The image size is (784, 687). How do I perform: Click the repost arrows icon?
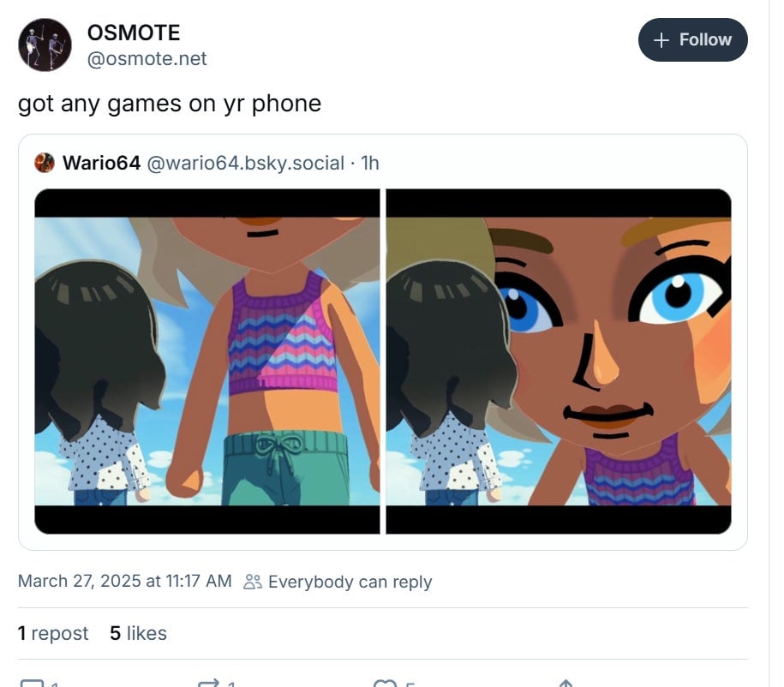(x=208, y=683)
